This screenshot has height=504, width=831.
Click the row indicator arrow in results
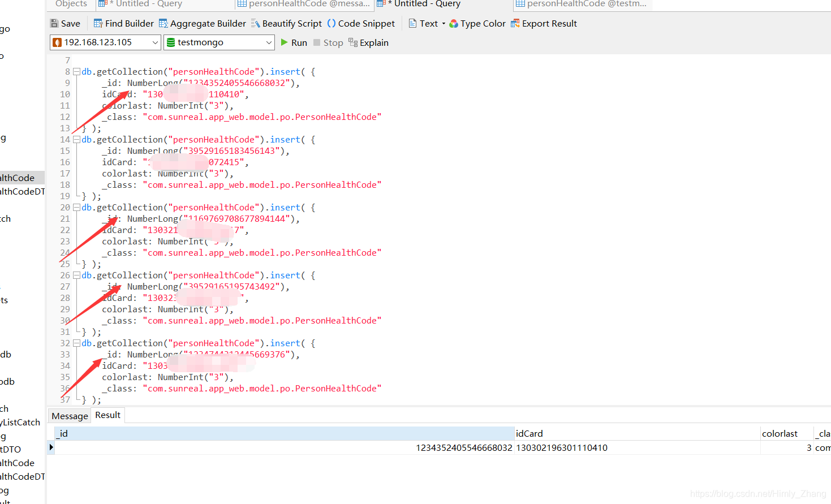(x=51, y=447)
